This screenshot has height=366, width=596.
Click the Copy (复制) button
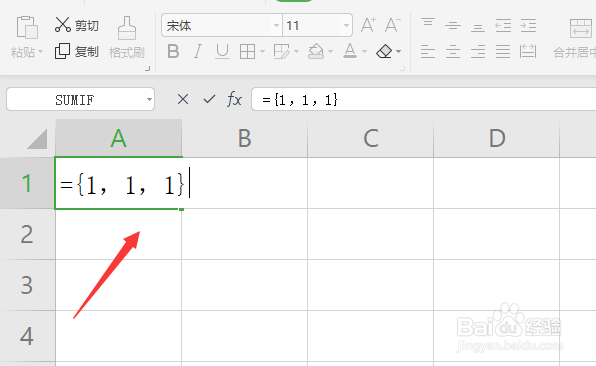coord(77,51)
